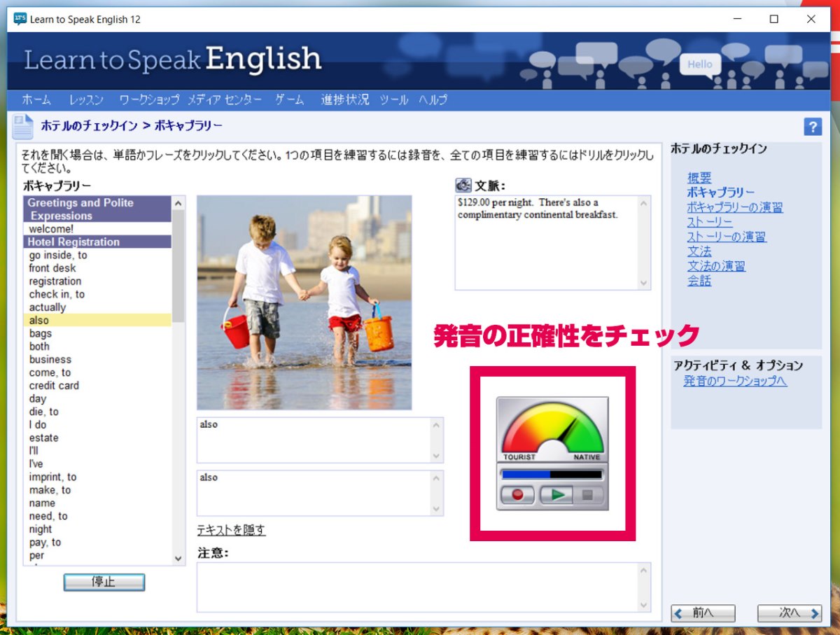Open the ゲーム menu
The image size is (840, 635).
(x=290, y=99)
